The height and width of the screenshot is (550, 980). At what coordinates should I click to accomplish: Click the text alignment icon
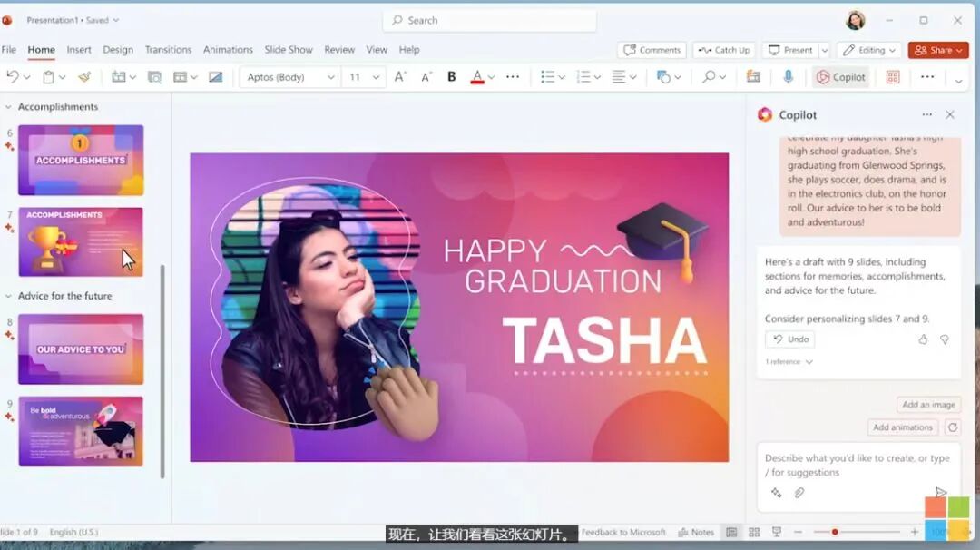point(619,77)
